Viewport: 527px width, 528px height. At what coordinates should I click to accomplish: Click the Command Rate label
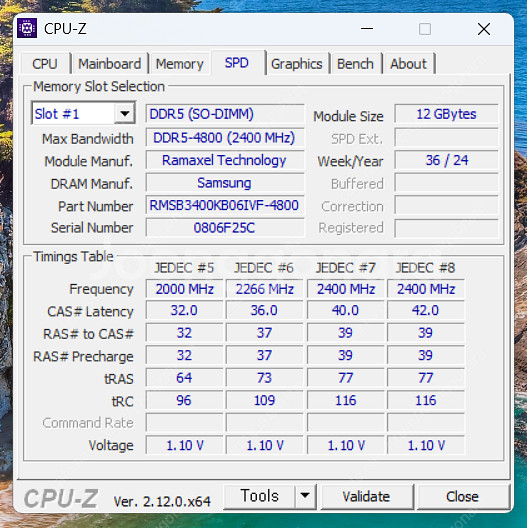click(x=88, y=423)
